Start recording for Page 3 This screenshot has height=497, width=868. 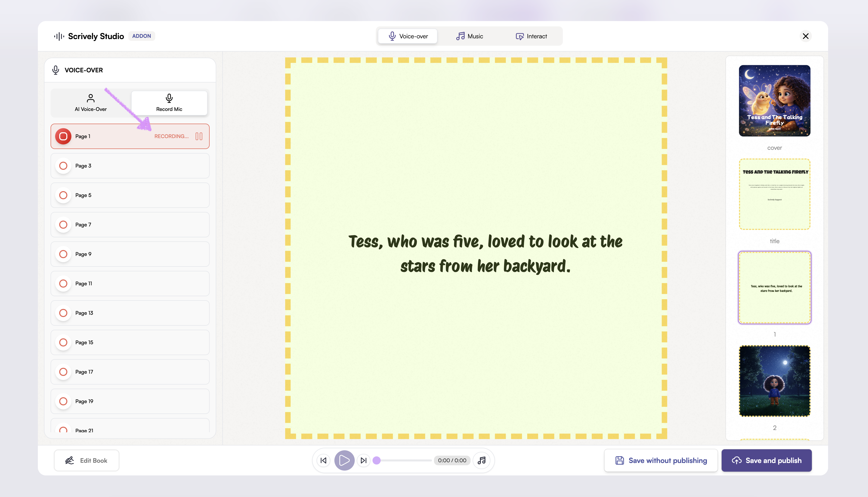click(63, 166)
